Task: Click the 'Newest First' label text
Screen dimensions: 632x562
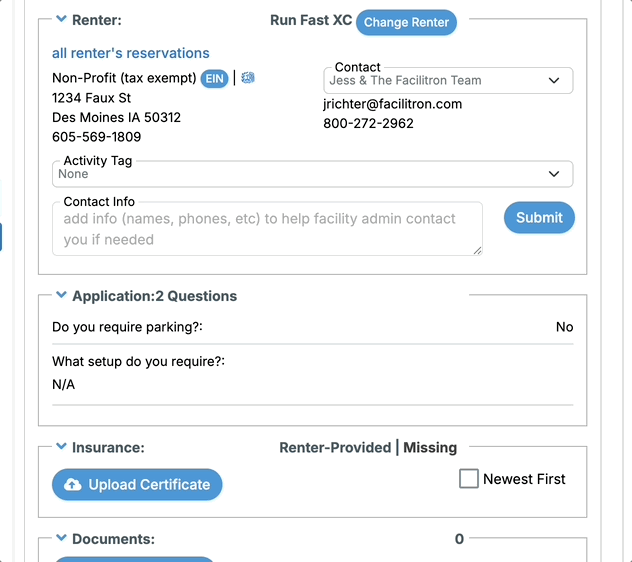Action: (x=524, y=479)
